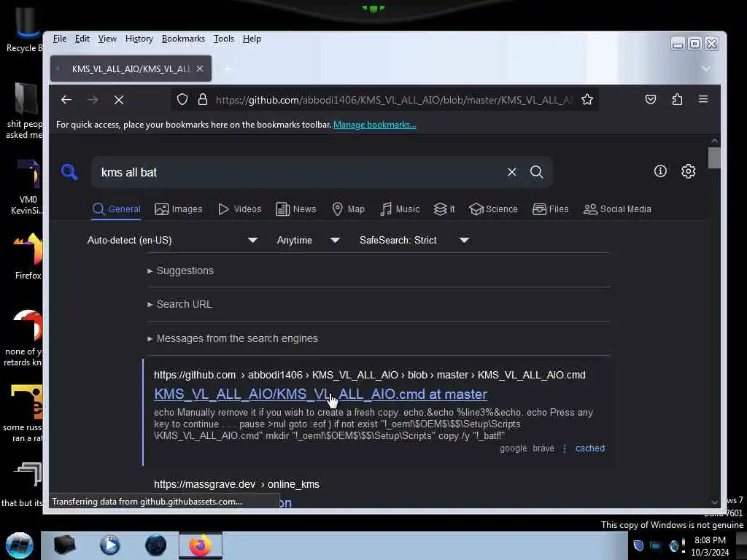Expand the Search URL section
Image resolution: width=747 pixels, height=560 pixels.
(179, 304)
